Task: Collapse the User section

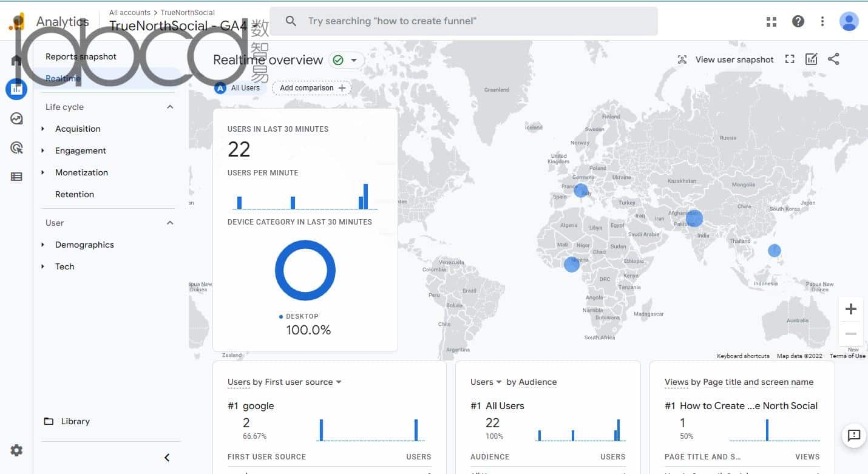Action: coord(170,223)
